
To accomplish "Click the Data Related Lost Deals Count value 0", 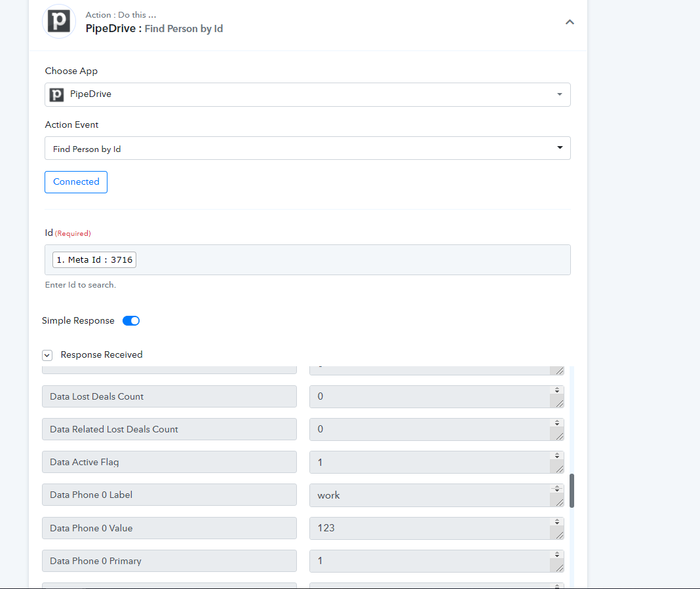I will [x=436, y=429].
